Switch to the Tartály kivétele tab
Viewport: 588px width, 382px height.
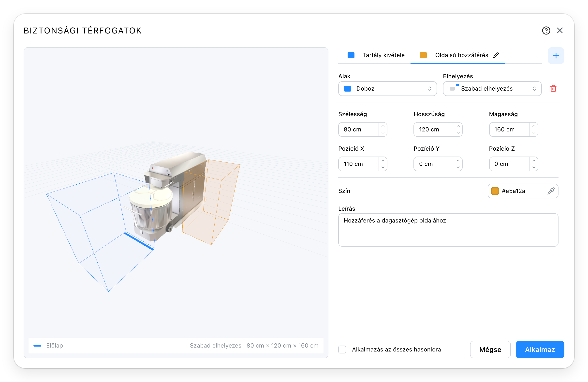[x=375, y=55]
